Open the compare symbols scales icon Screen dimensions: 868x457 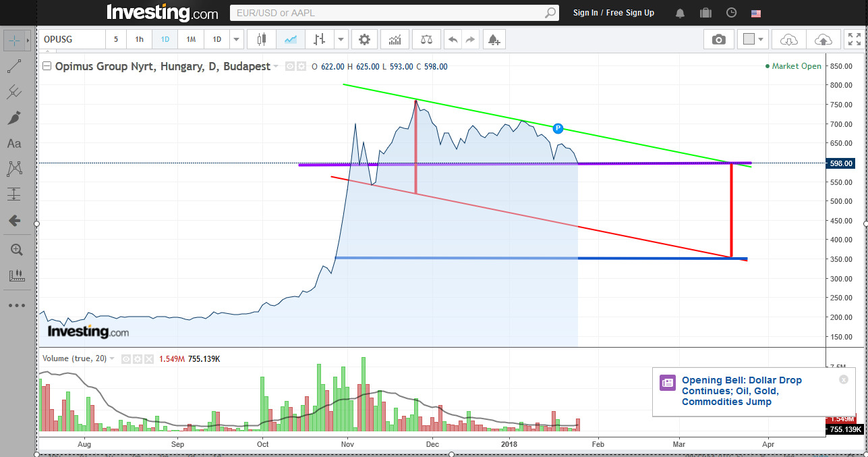tap(426, 40)
